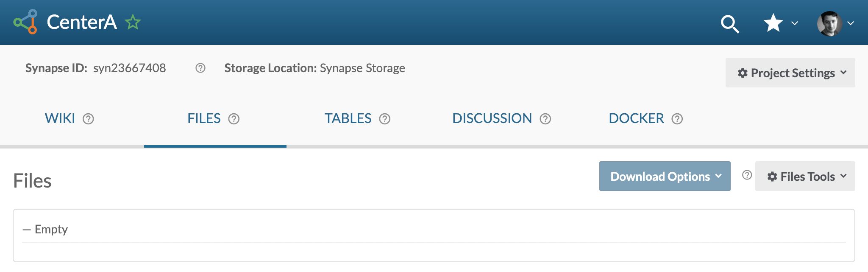Click the help icon beside TABLES
Viewport: 868px width, 272px height.
click(385, 119)
